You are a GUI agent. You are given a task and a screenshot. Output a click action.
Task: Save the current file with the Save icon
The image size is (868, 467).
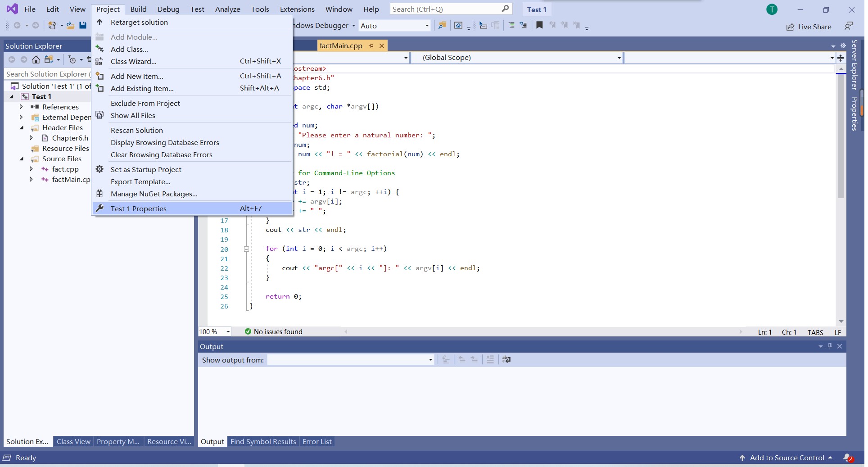point(83,25)
